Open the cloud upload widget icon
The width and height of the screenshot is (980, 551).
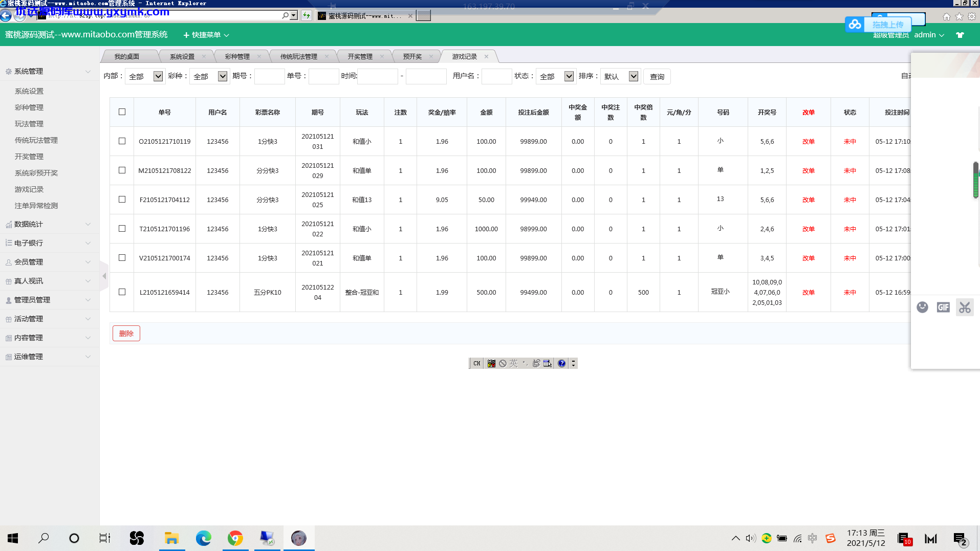855,24
